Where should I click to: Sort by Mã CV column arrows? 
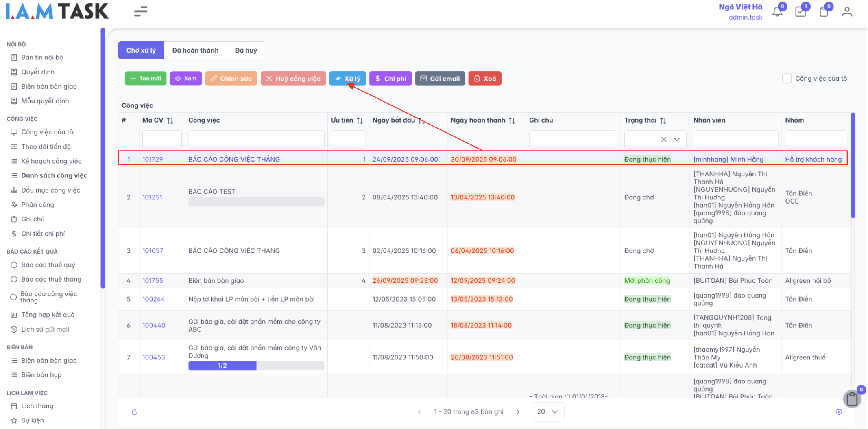(170, 120)
